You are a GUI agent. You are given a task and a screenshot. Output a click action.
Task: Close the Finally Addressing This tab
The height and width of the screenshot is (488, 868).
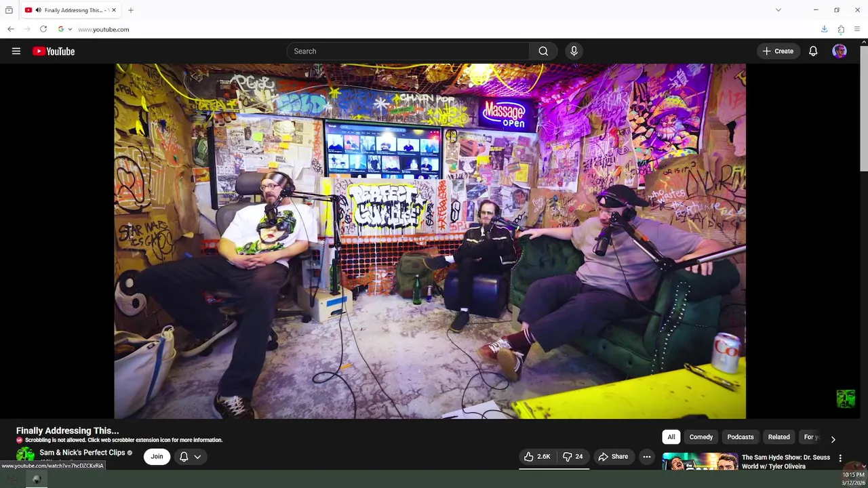pos(114,10)
